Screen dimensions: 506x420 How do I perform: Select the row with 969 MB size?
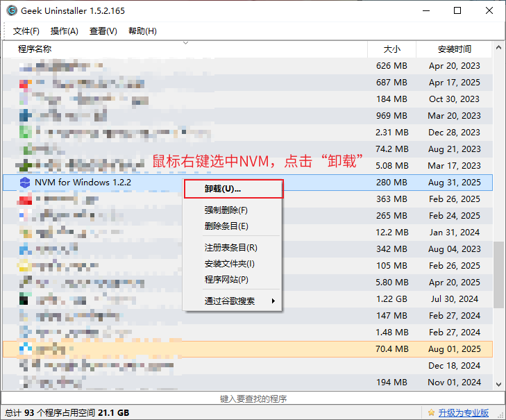[x=248, y=116]
